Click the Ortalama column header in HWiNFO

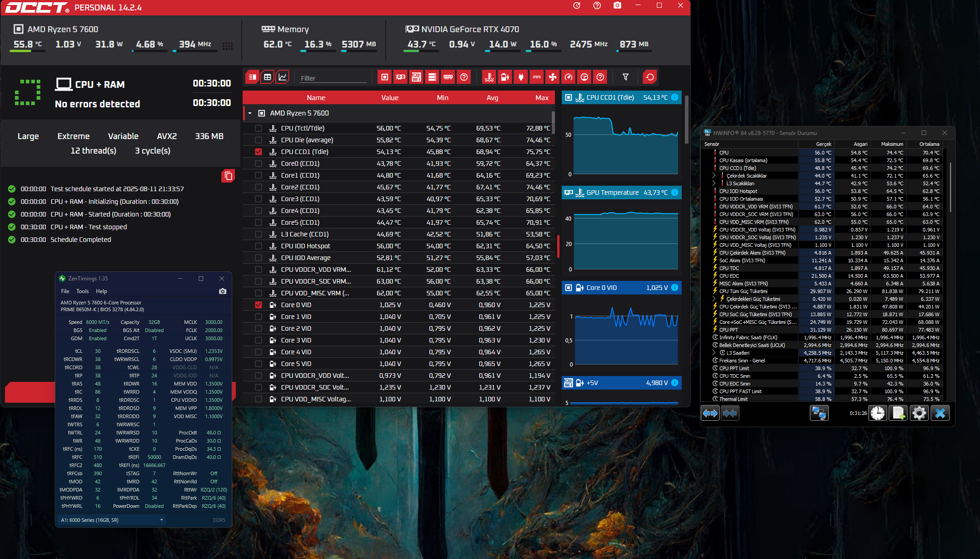point(929,144)
